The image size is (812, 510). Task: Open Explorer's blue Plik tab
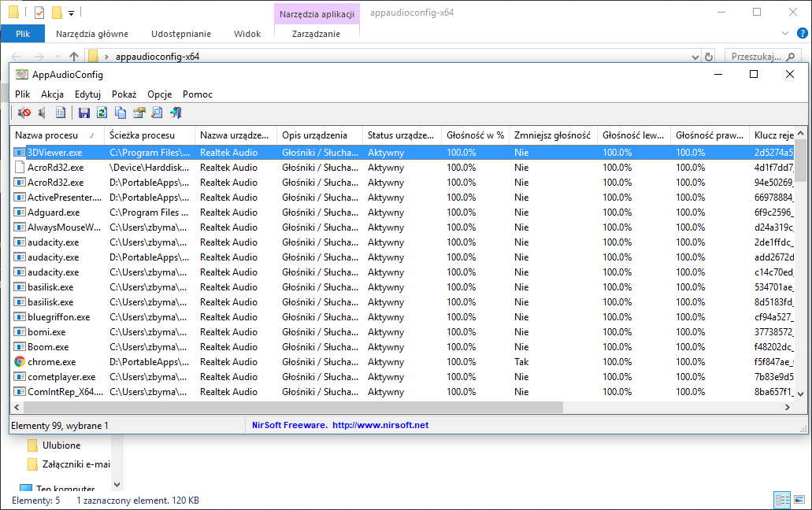[x=23, y=34]
